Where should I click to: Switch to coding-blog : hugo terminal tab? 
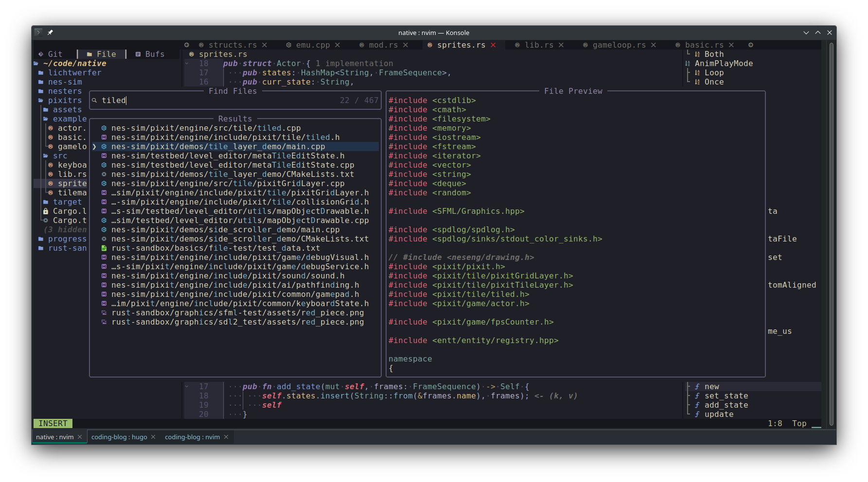click(119, 437)
